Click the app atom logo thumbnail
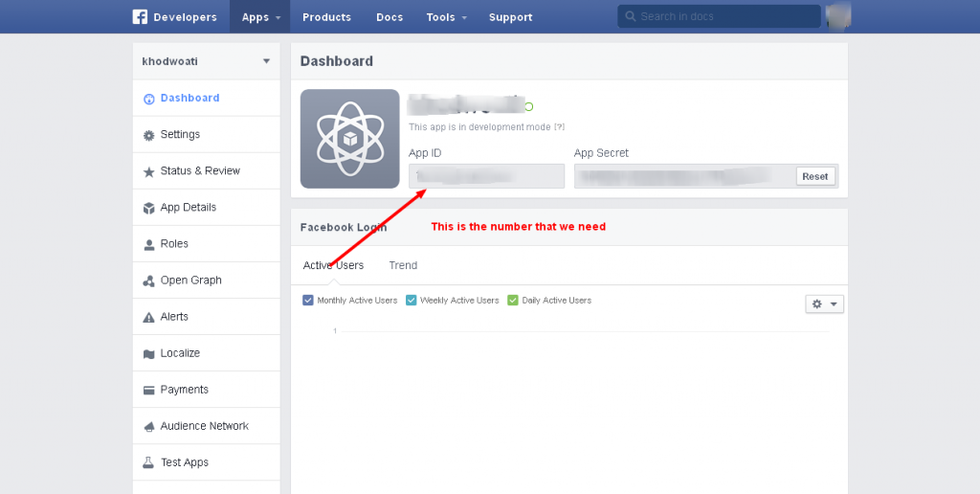This screenshot has width=980, height=494. [350, 139]
